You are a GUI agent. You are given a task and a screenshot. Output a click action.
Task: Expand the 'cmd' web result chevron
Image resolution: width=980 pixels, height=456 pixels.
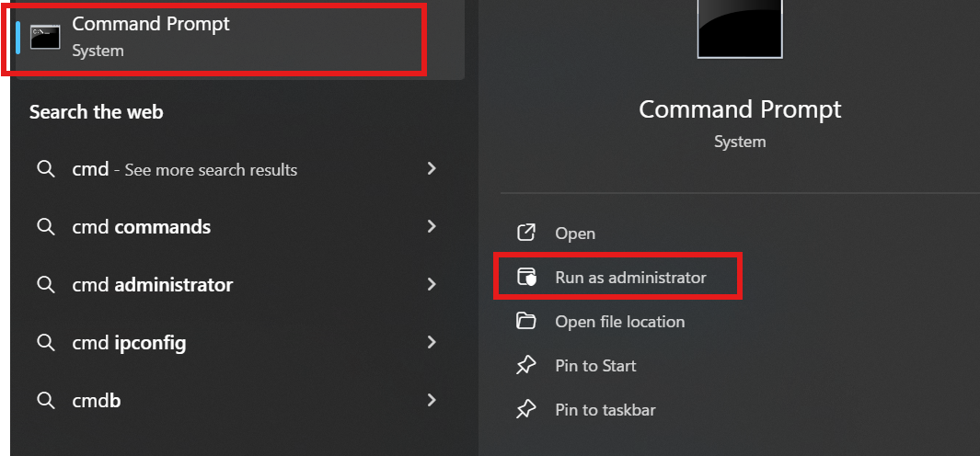click(x=432, y=168)
